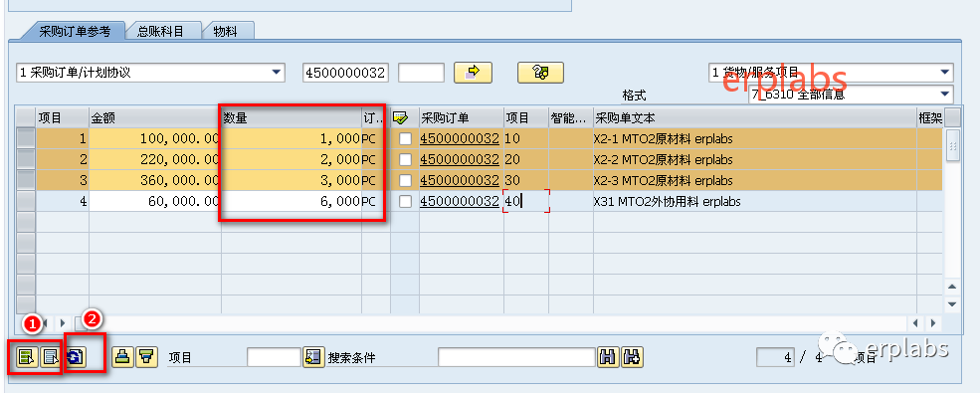The width and height of the screenshot is (980, 393).
Task: Click the item field showing 40
Action: tap(526, 202)
